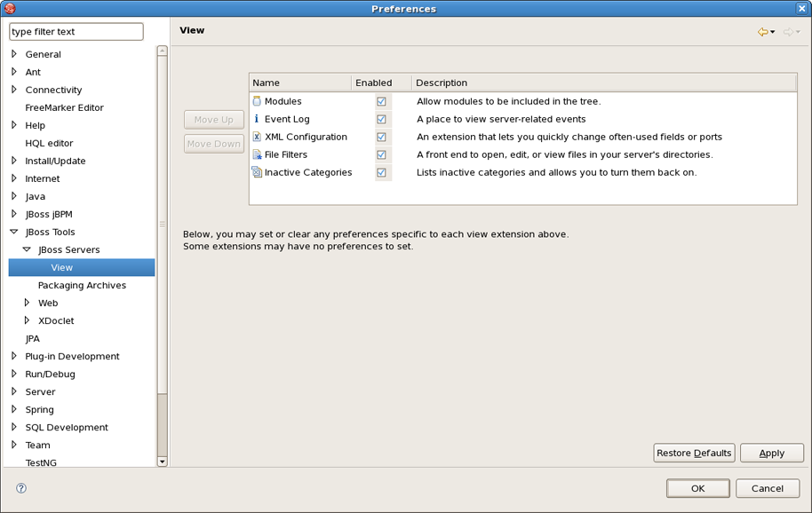The height and width of the screenshot is (513, 812).
Task: Click the Modules row icon
Action: pyautogui.click(x=257, y=101)
